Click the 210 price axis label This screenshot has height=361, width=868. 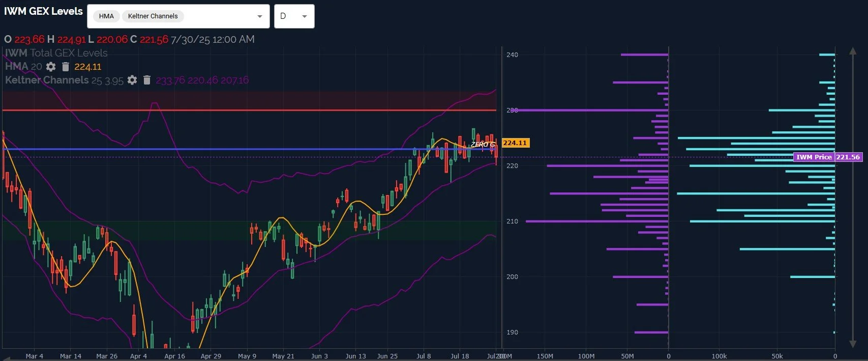click(512, 221)
